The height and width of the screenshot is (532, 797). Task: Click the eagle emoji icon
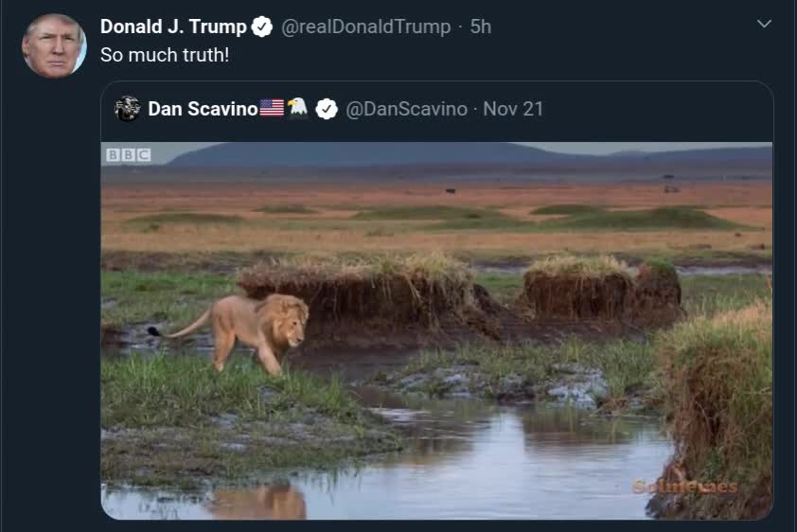(298, 108)
